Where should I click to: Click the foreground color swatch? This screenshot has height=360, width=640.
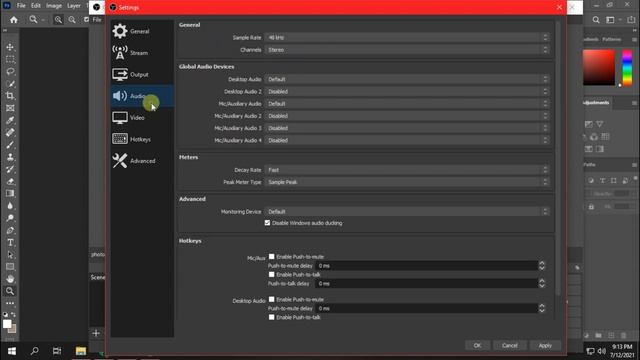click(x=7, y=324)
